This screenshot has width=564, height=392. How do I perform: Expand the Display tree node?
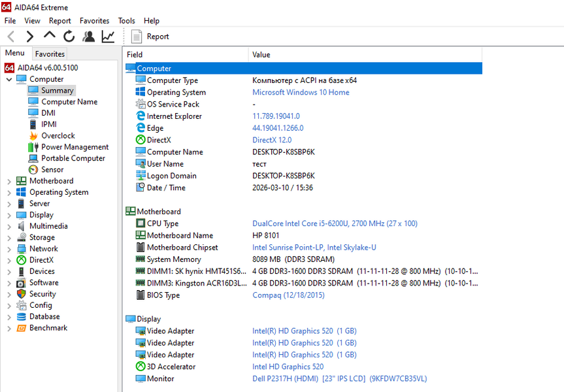[x=9, y=216]
